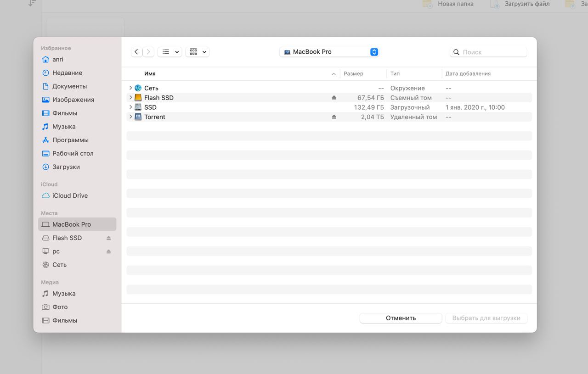Screen dimensions: 588x374
Task: Expand the Flash SSD row disclosure arrow
Action: 130,97
